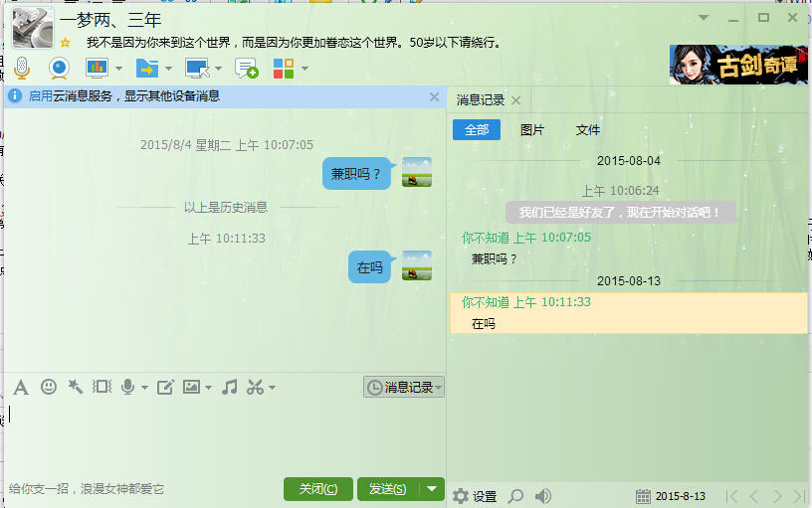Expand the voice message dropdown arrow
The image size is (812, 508).
tap(144, 387)
